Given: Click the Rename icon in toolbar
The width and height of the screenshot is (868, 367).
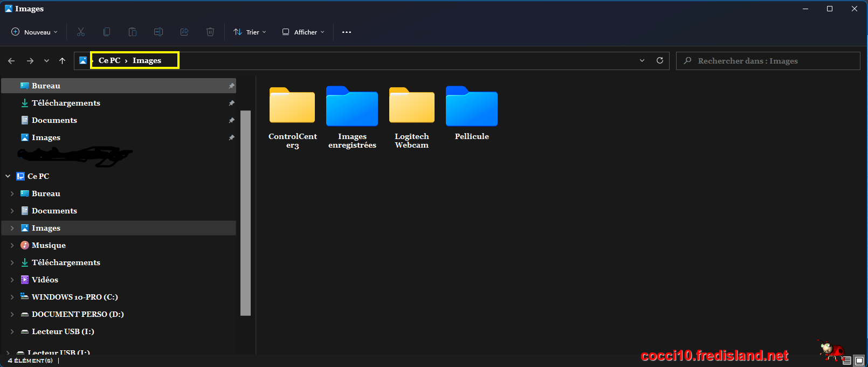Looking at the screenshot, I should (x=159, y=32).
